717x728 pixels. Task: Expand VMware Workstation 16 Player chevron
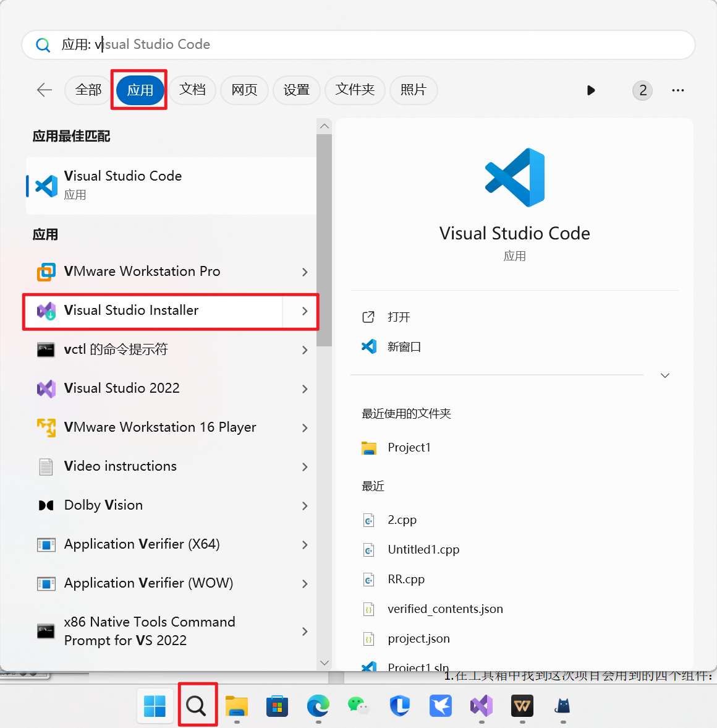click(305, 428)
